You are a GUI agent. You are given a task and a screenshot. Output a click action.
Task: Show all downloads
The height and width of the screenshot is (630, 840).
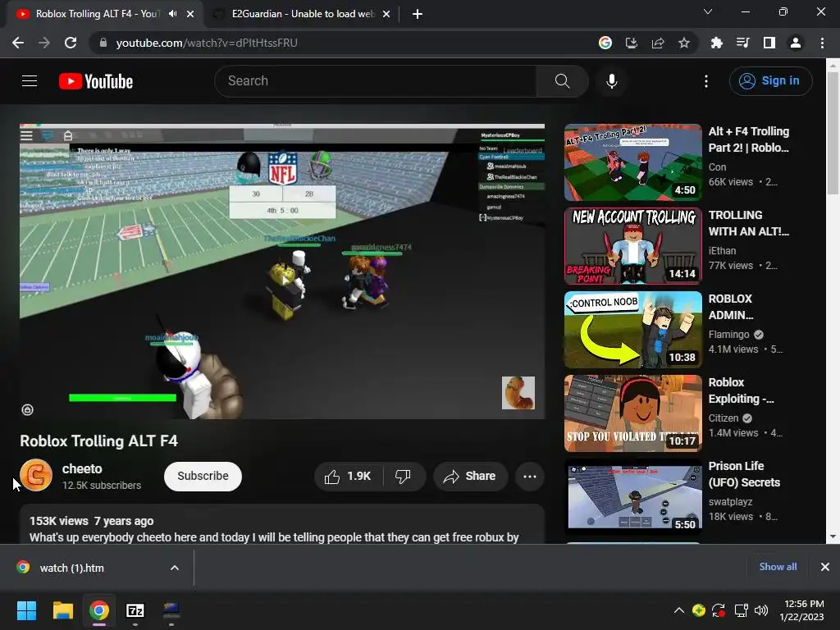point(778,567)
